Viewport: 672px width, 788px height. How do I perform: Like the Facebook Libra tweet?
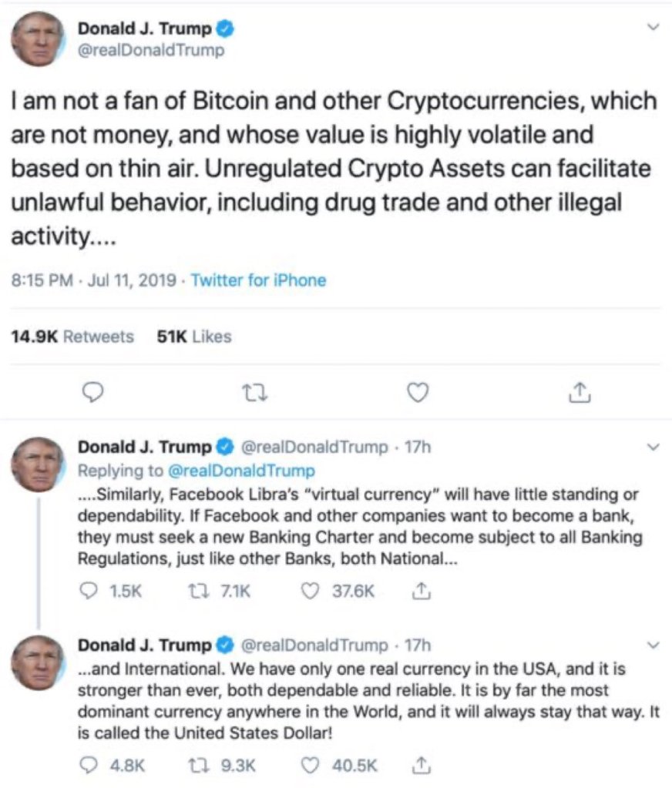311,592
